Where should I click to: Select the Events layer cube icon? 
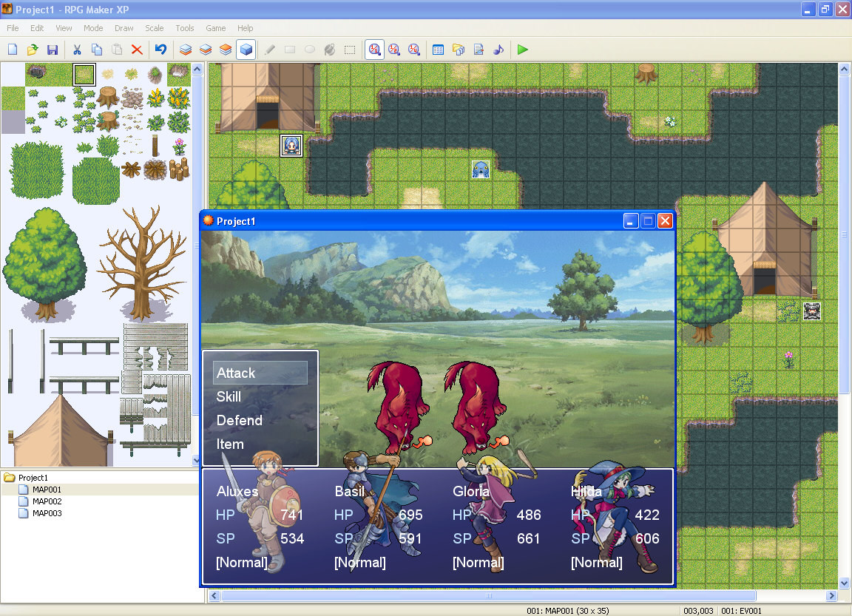(246, 50)
